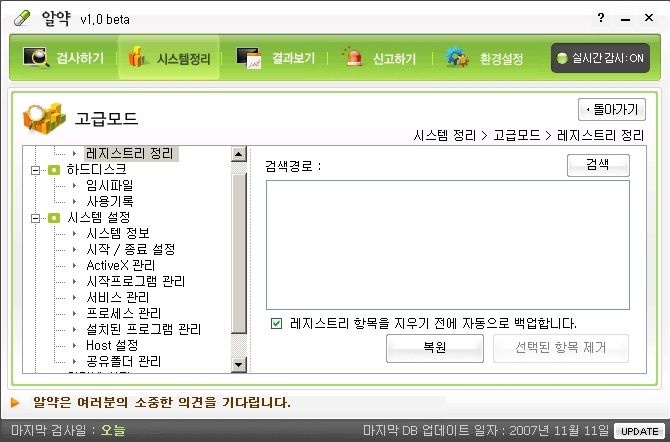The height and width of the screenshot is (442, 670).
Task: Click the 오늘 last scan date text
Action: 113,430
